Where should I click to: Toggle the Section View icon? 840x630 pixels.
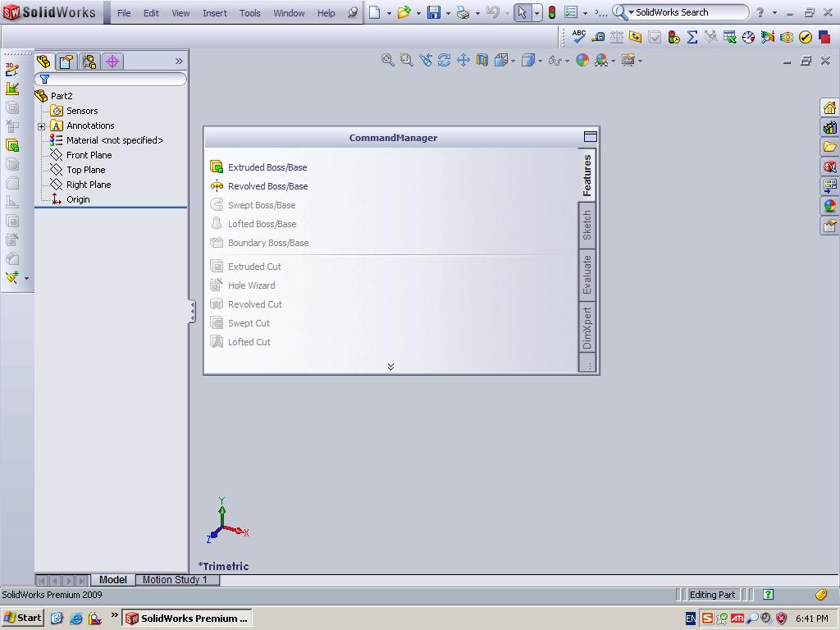point(482,60)
